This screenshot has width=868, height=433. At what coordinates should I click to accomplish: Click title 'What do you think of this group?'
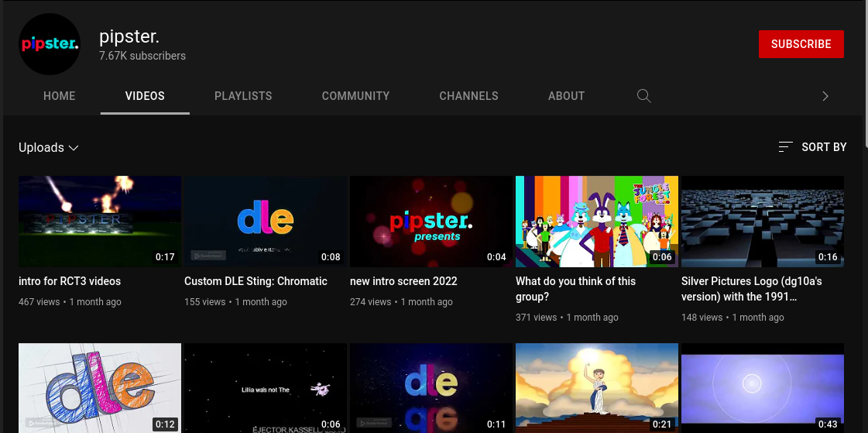coord(576,289)
